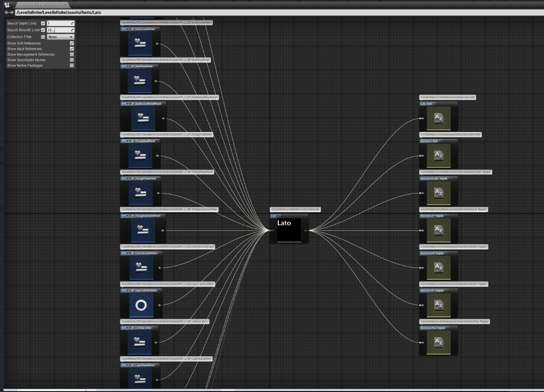544x392 pixels.
Task: Enable Show Management References
Action: tap(72, 54)
